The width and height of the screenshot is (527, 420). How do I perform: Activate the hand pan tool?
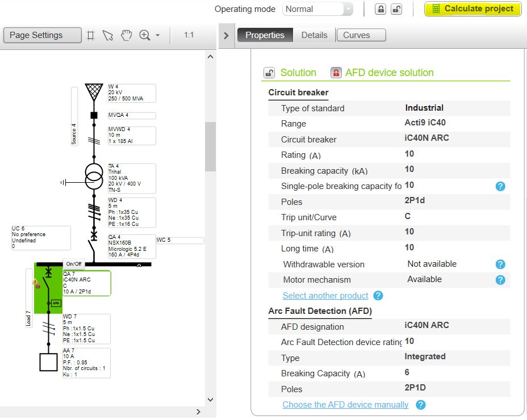pyautogui.click(x=126, y=35)
